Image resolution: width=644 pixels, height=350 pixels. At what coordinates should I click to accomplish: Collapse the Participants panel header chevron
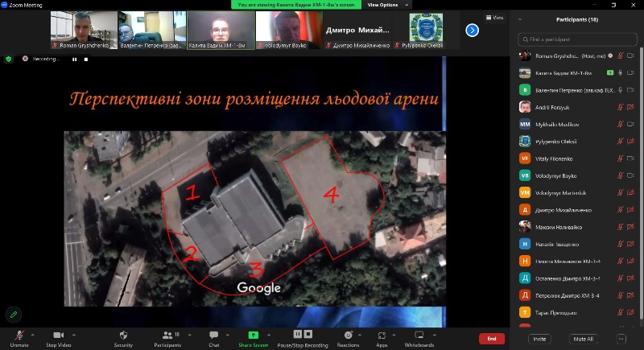(520, 19)
